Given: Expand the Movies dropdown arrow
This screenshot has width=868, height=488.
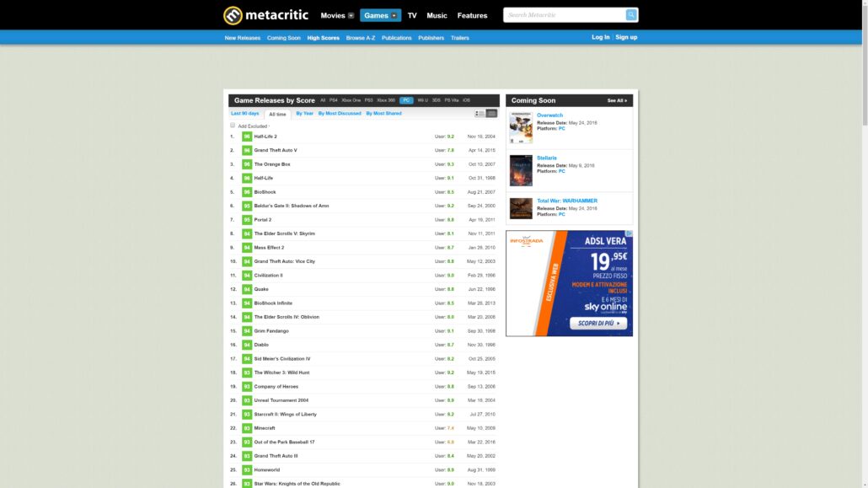Looking at the screenshot, I should pyautogui.click(x=351, y=15).
